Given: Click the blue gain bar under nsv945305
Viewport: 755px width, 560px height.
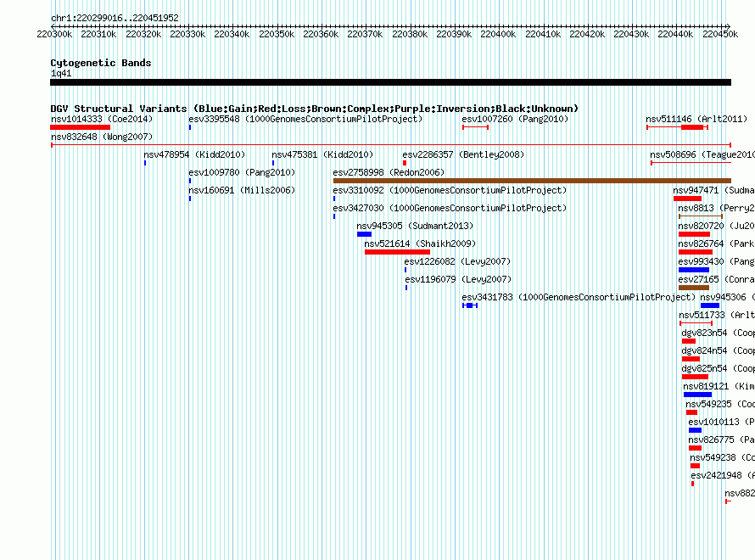Looking at the screenshot, I should point(364,234).
